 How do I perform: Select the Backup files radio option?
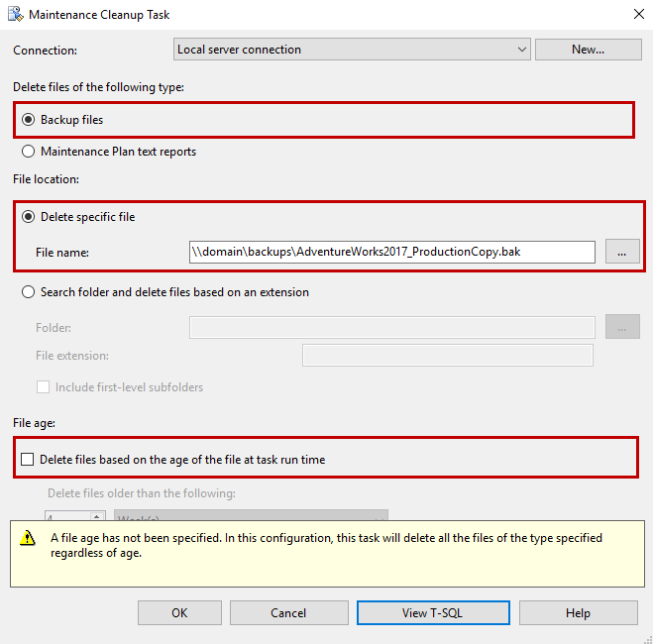29,120
